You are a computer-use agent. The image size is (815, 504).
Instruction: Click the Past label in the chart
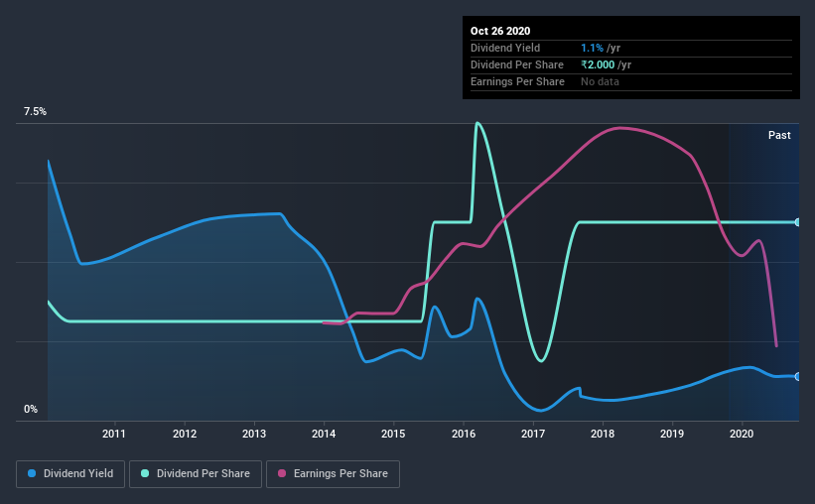(x=779, y=135)
